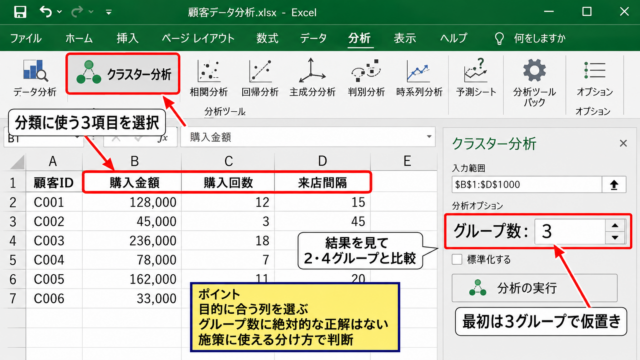The image size is (640, 360).
Task: Select column A header
Action: [53, 161]
